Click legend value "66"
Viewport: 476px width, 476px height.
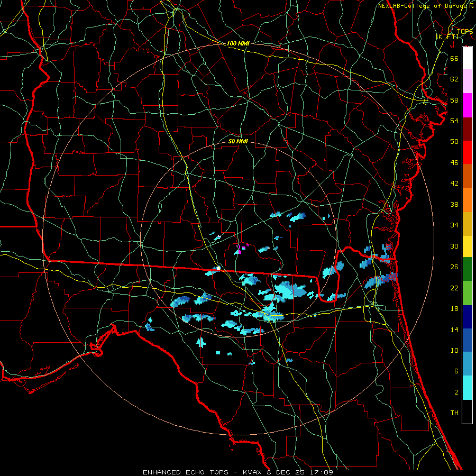454,58
